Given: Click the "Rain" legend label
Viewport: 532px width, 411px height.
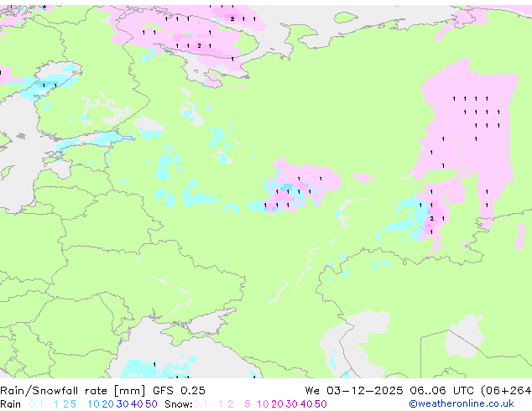Looking at the screenshot, I should click(x=10, y=404).
